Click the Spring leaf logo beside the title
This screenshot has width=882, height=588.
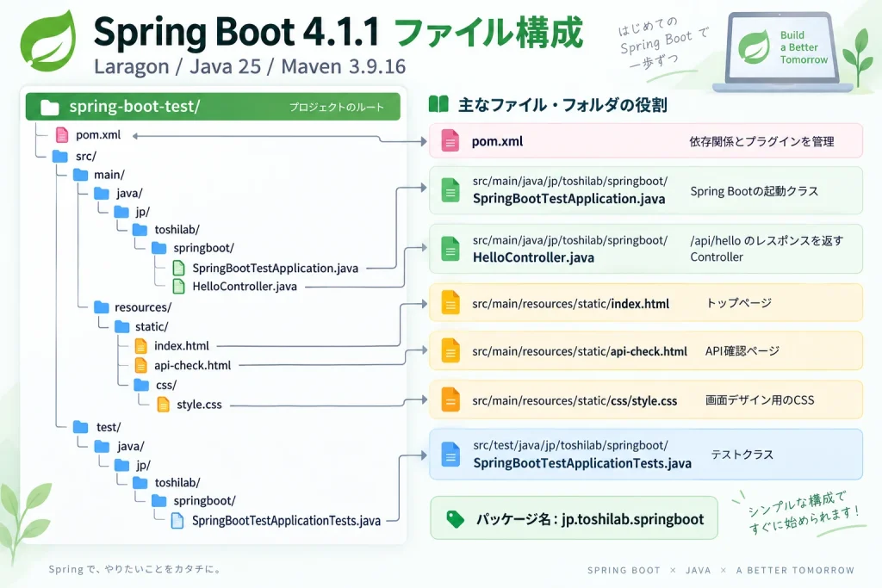tap(48, 41)
